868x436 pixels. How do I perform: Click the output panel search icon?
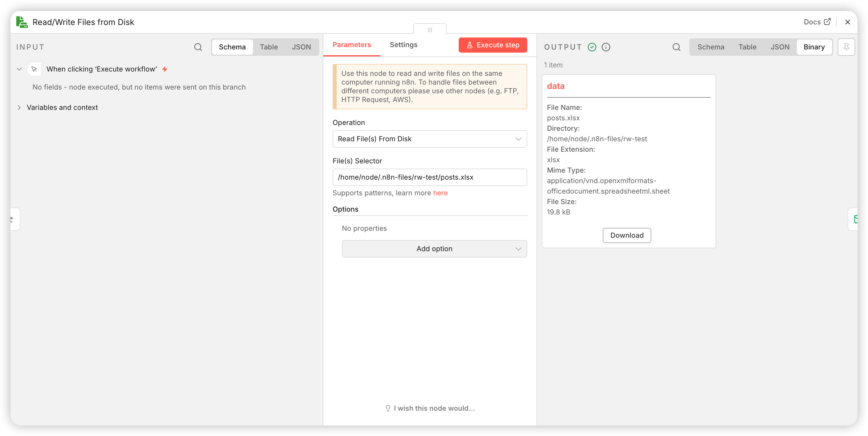[x=676, y=47]
